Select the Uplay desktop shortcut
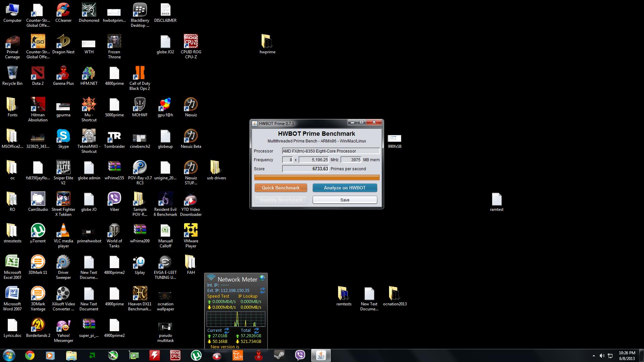 point(140,265)
